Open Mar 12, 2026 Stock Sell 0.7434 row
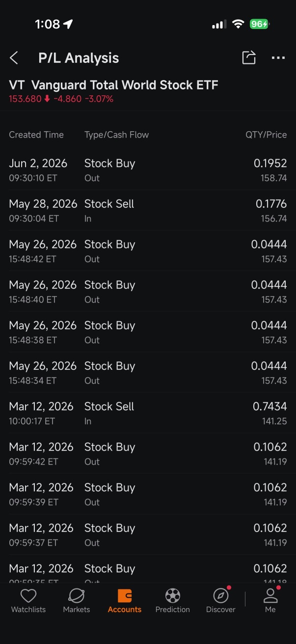Viewport: 296px width, 644px height. tap(148, 413)
